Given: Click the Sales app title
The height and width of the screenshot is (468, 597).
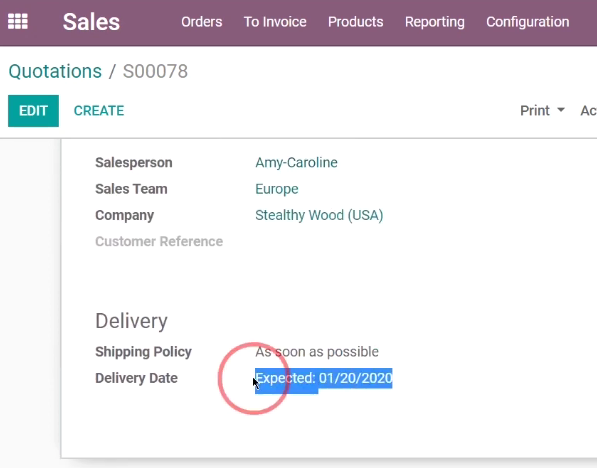Looking at the screenshot, I should (x=91, y=22).
